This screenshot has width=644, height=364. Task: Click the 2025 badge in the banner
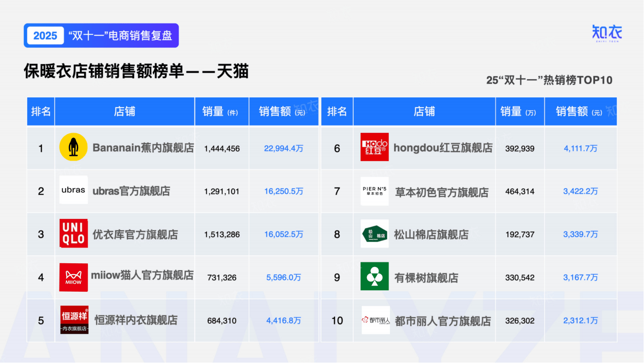(x=45, y=36)
